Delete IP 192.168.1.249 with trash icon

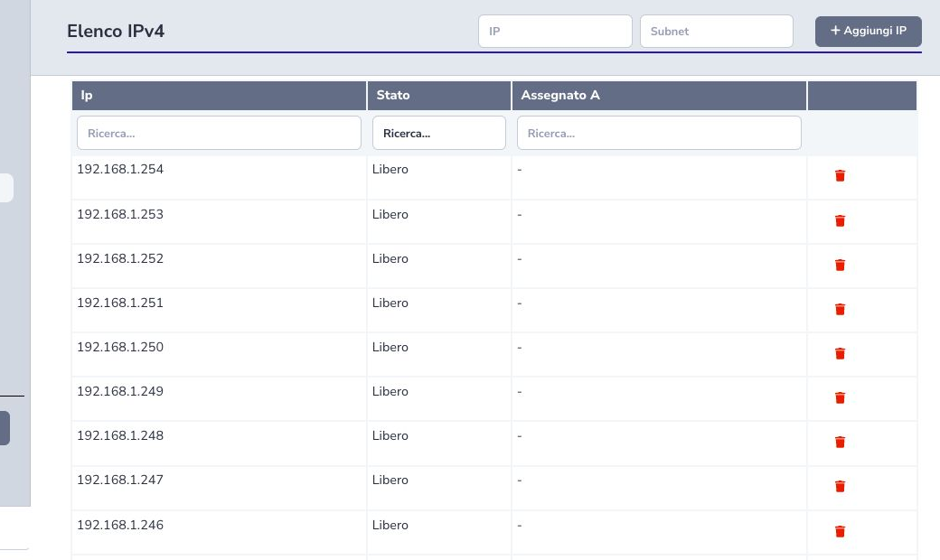click(x=840, y=397)
